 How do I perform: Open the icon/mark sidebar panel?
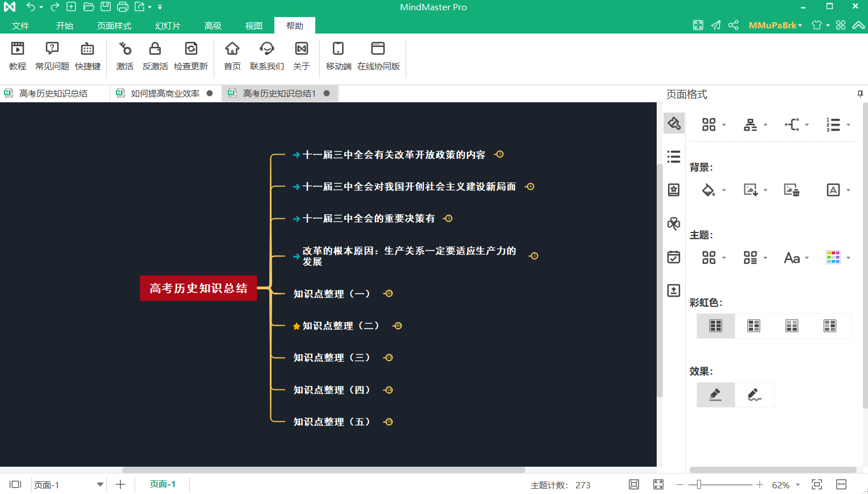[x=674, y=190]
